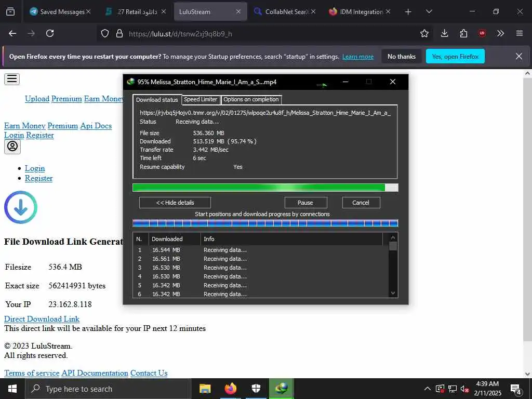Close the LuluStream browser tab
This screenshot has height=399, width=532.
click(238, 11)
